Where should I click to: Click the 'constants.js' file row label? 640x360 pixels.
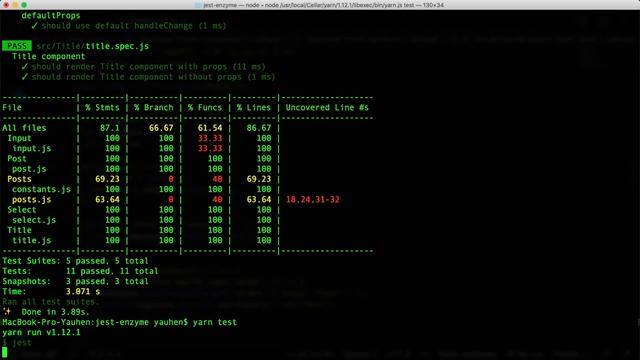41,189
